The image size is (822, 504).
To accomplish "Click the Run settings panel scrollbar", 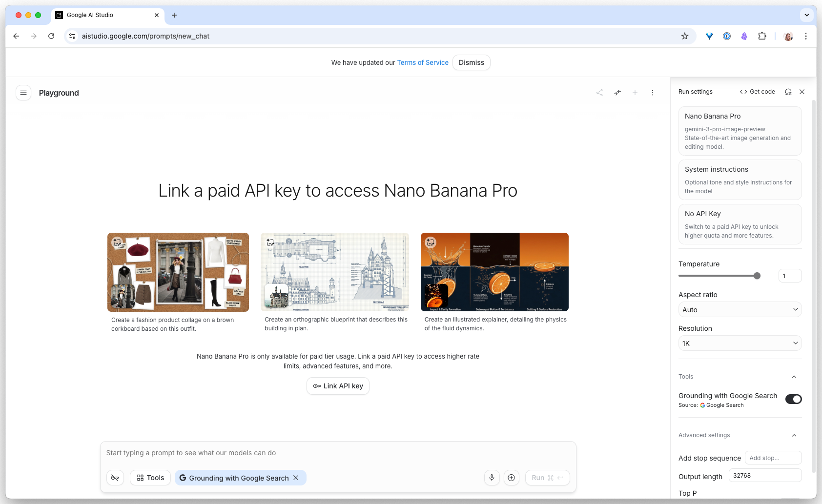I will pos(813,285).
